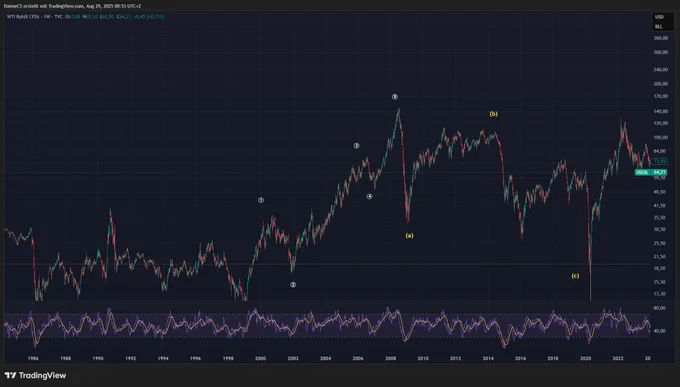Click the 25,50 price scale label

pyautogui.click(x=660, y=243)
